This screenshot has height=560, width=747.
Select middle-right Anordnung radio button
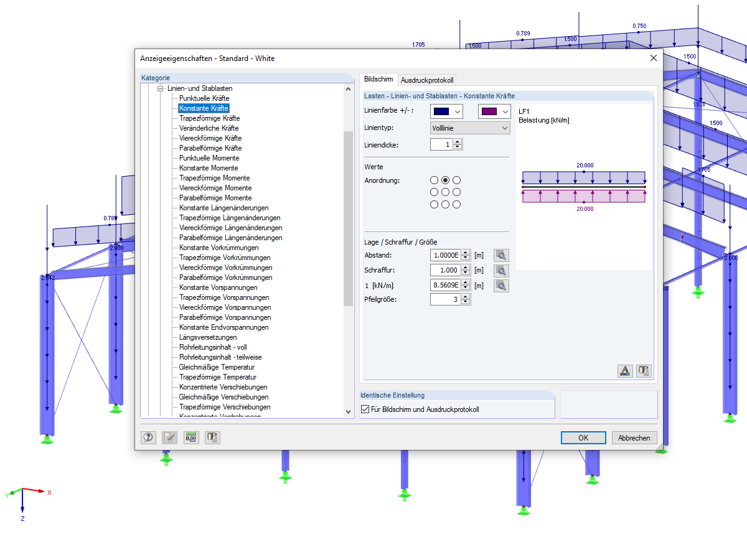[x=456, y=192]
